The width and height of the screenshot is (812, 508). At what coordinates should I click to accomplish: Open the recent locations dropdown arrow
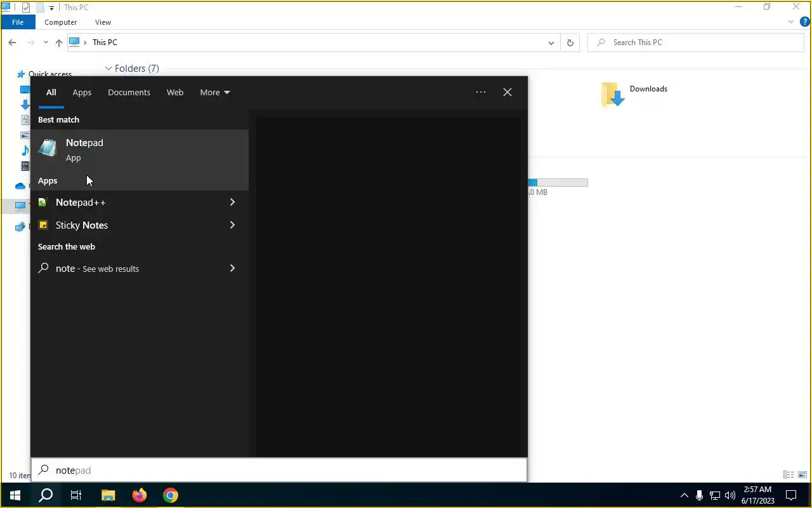tap(46, 43)
